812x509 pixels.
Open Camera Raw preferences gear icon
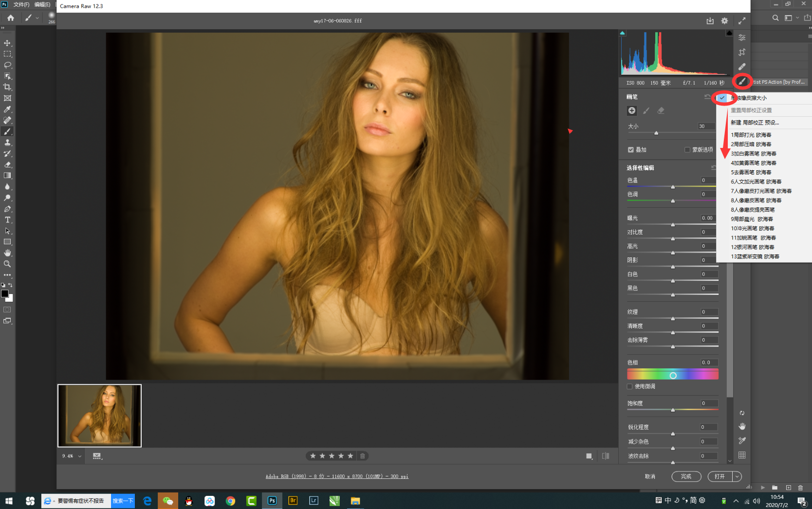[724, 21]
